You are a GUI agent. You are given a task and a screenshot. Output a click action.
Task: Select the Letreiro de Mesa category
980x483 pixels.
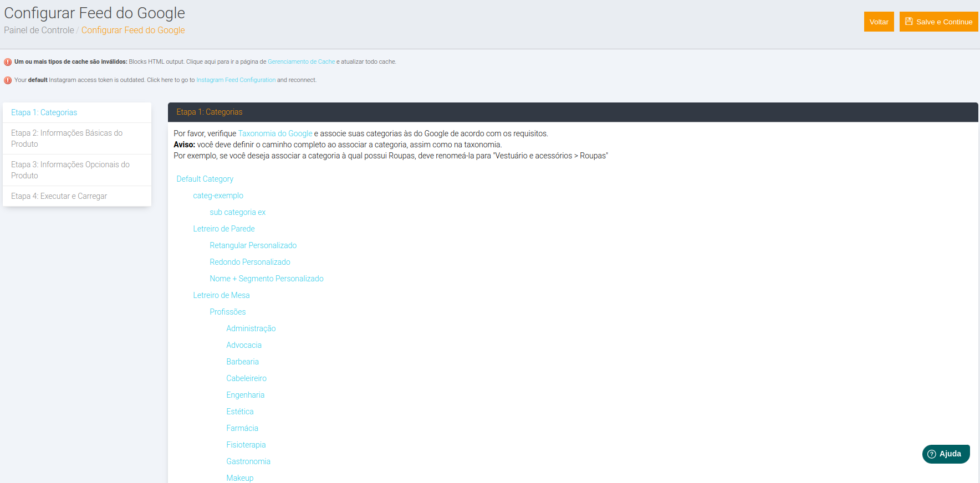point(221,295)
